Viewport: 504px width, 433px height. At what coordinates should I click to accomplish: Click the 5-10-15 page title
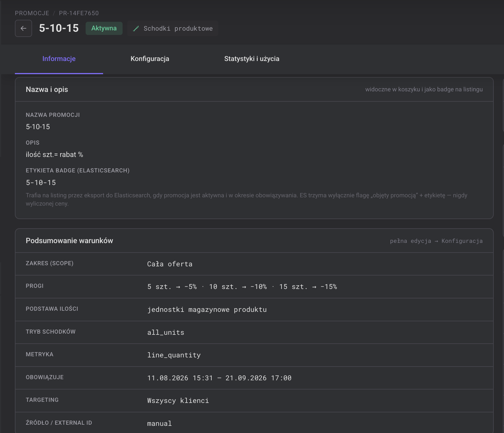pos(59,28)
